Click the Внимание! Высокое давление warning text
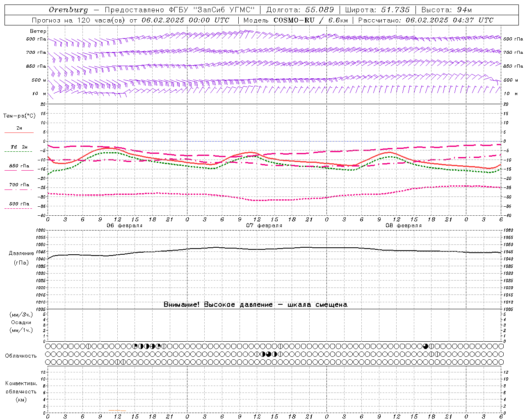 (256, 305)
